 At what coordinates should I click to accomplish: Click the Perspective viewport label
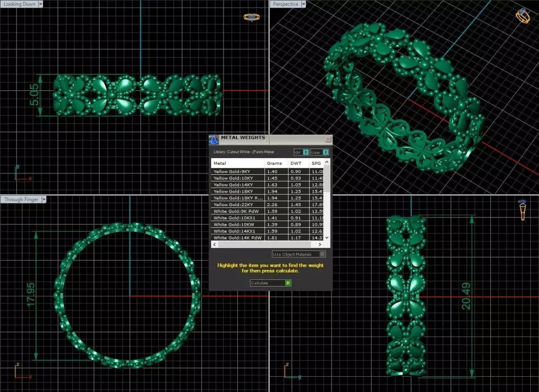click(285, 4)
